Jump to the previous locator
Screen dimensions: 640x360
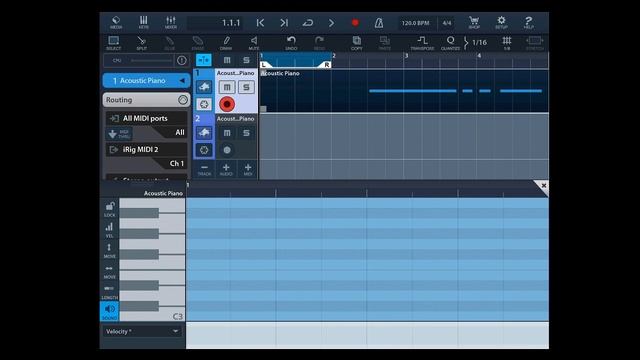tap(260, 23)
